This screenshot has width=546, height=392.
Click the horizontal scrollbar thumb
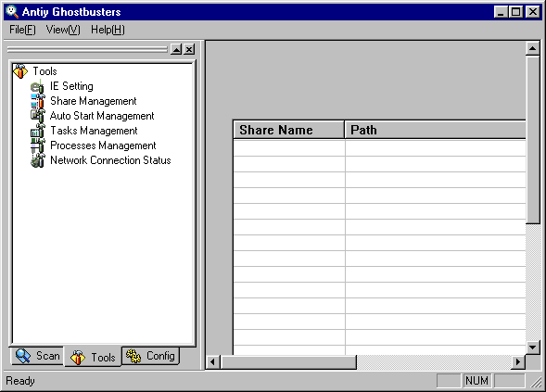point(288,362)
